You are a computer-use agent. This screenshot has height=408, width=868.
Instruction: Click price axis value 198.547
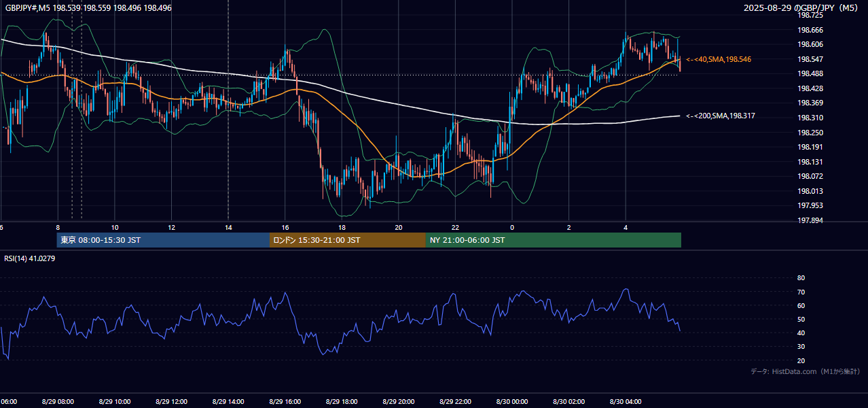810,59
